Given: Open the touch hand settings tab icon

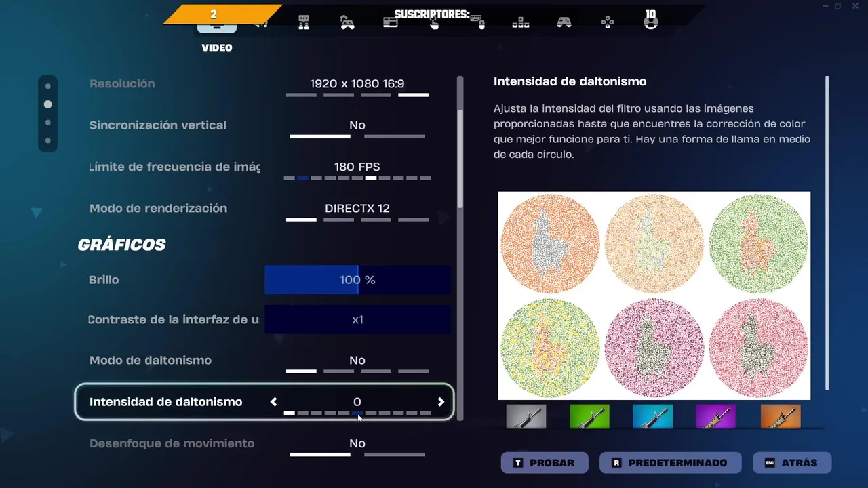Looking at the screenshot, I should [x=434, y=24].
